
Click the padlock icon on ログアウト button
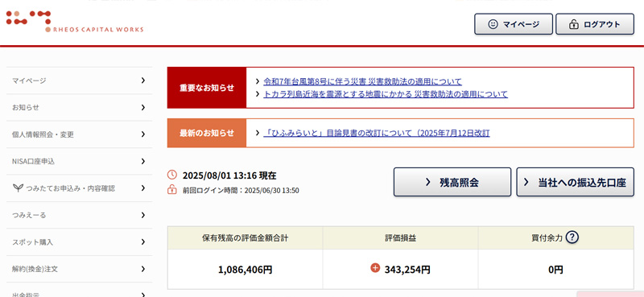[573, 25]
